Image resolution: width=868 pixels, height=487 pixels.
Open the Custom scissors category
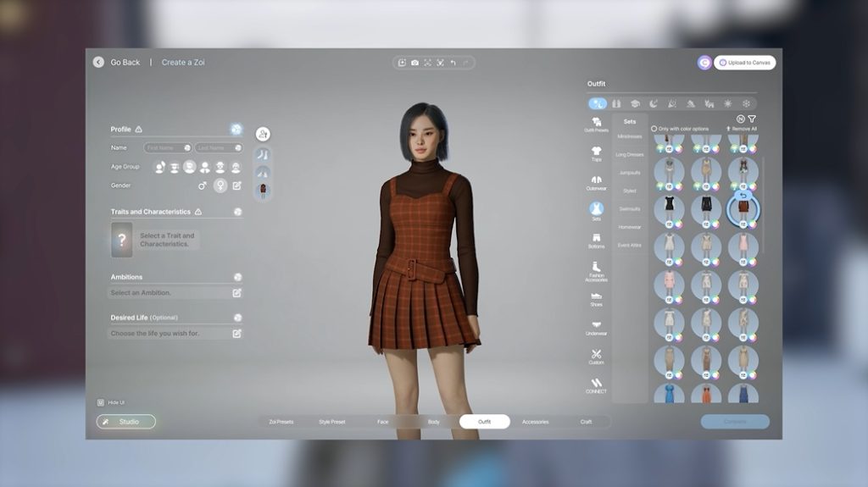click(596, 357)
